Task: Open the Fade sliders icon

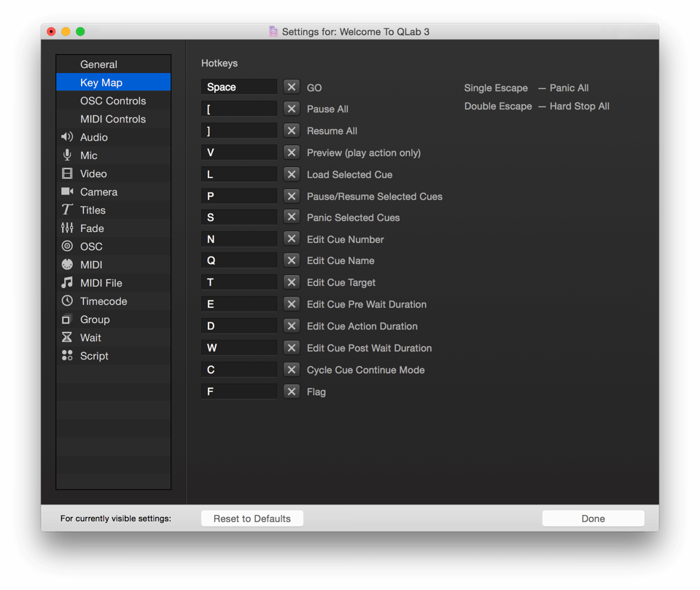Action: [x=67, y=228]
